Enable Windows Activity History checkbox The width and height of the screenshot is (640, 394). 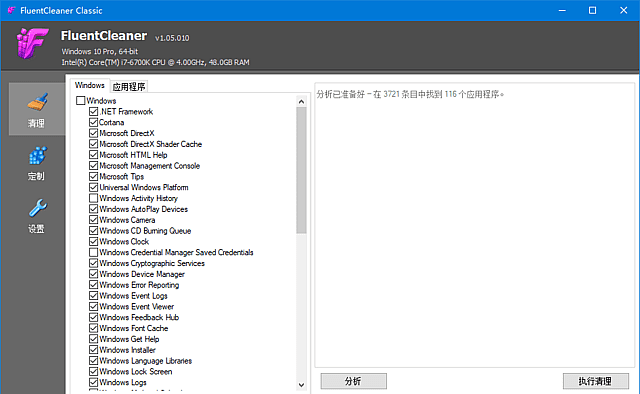click(x=93, y=198)
